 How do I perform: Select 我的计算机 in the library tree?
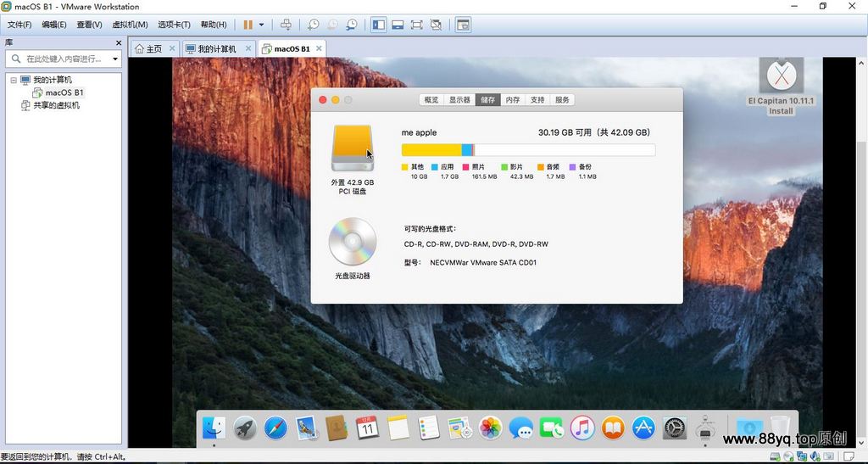tap(52, 80)
